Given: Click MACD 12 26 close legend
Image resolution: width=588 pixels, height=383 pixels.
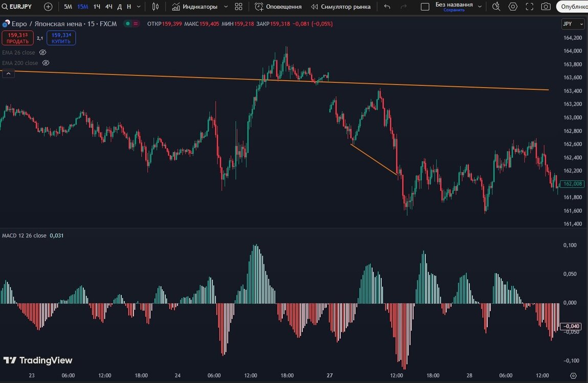Looking at the screenshot, I should click(x=24, y=235).
